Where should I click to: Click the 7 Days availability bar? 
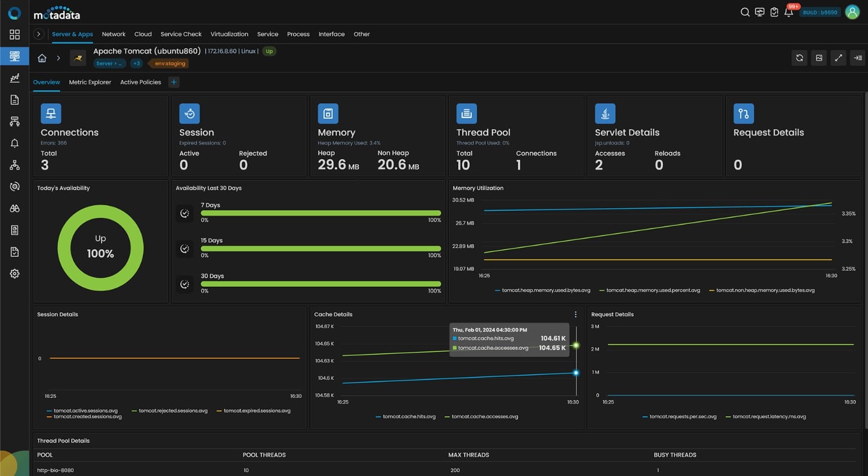321,213
